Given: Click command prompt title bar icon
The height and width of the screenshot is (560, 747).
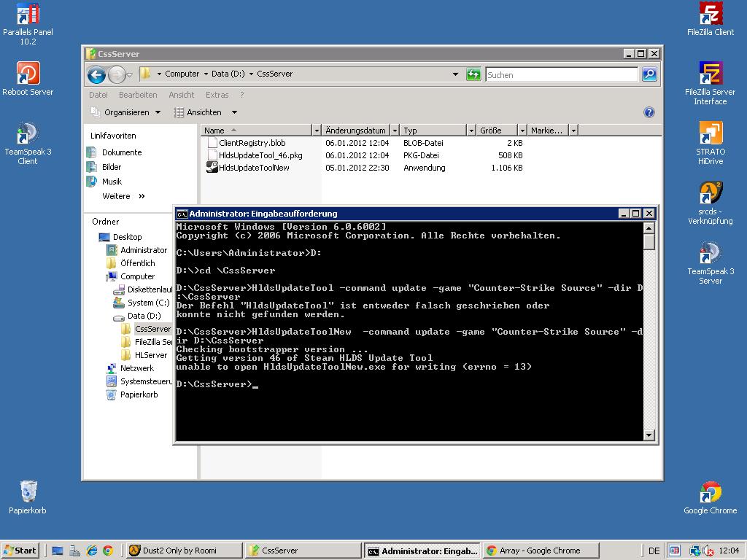Looking at the screenshot, I should point(182,214).
